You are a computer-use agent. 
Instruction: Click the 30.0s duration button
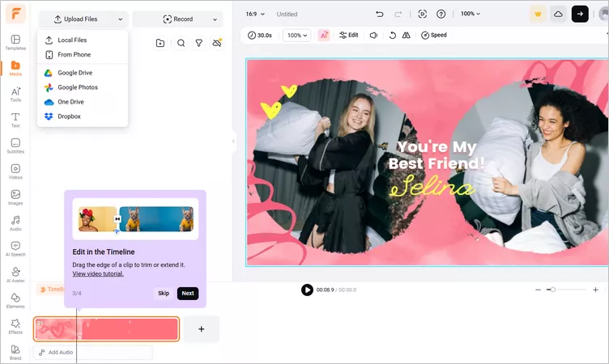(x=260, y=36)
